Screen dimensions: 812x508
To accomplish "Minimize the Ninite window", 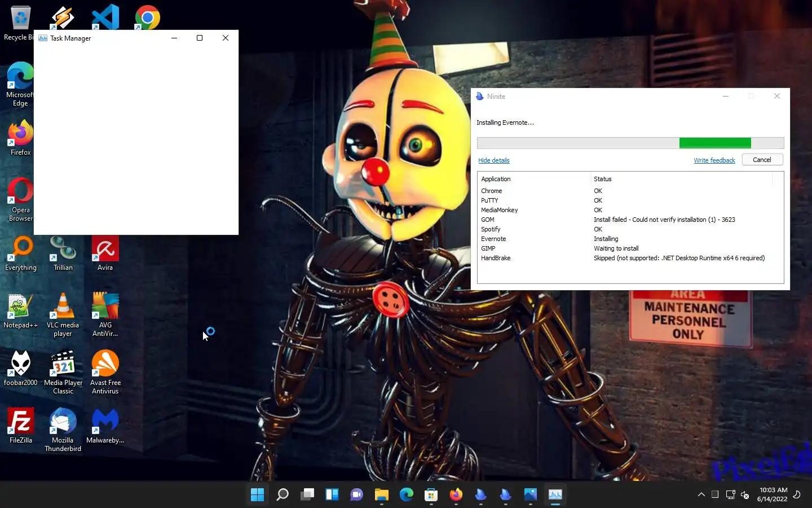I will click(x=726, y=97).
